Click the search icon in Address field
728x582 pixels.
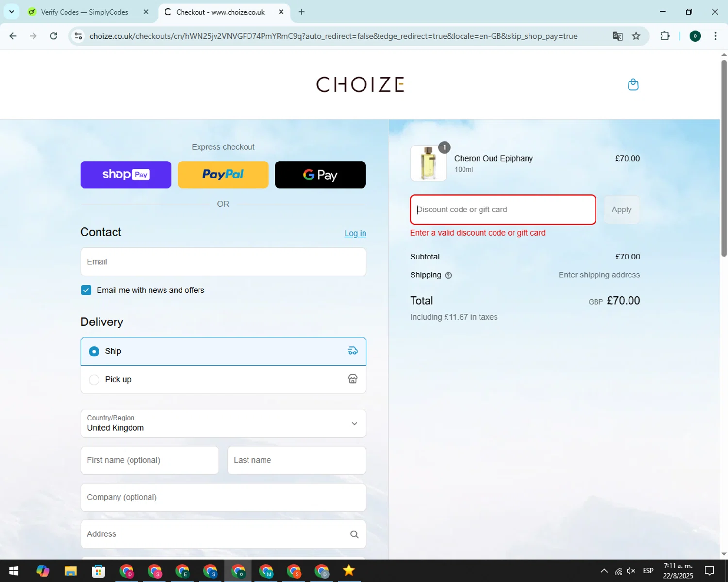tap(354, 534)
